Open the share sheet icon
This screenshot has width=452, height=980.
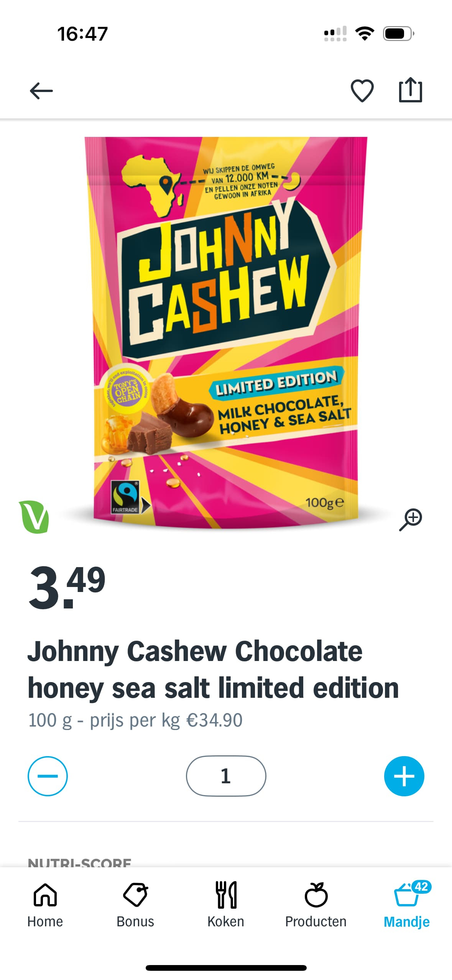pos(410,90)
